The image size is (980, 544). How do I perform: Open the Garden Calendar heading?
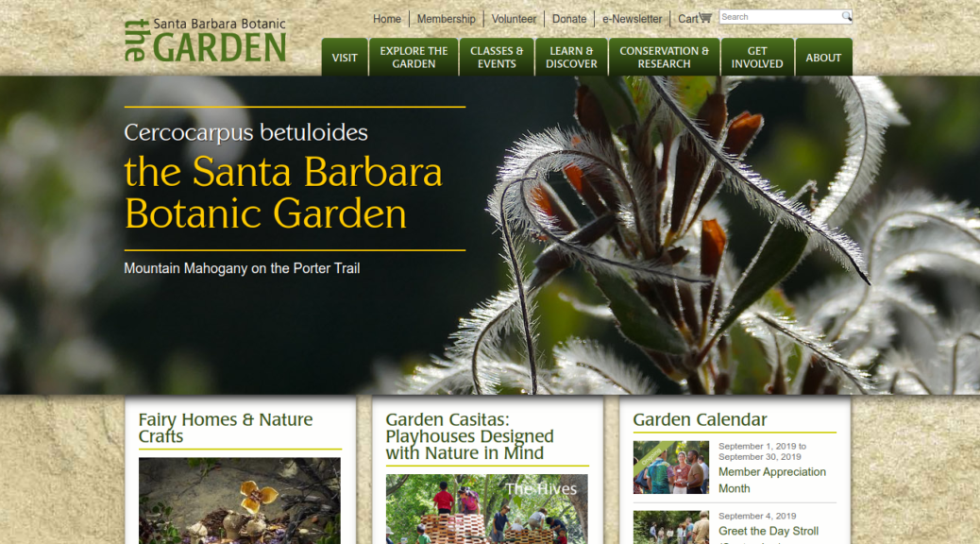click(700, 419)
